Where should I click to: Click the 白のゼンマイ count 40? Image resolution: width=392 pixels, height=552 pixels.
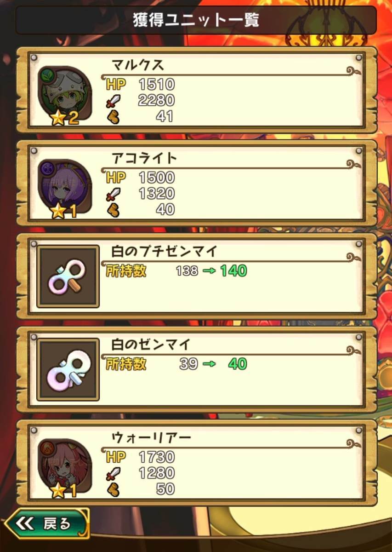point(238,364)
